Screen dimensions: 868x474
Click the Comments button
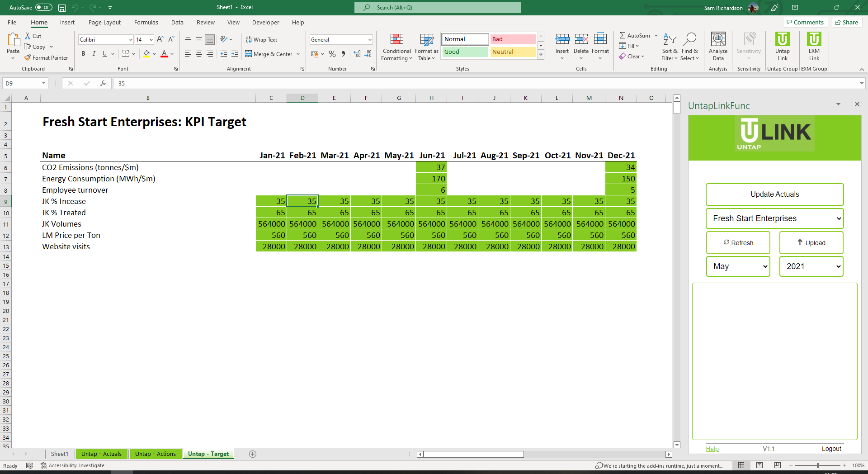click(805, 22)
